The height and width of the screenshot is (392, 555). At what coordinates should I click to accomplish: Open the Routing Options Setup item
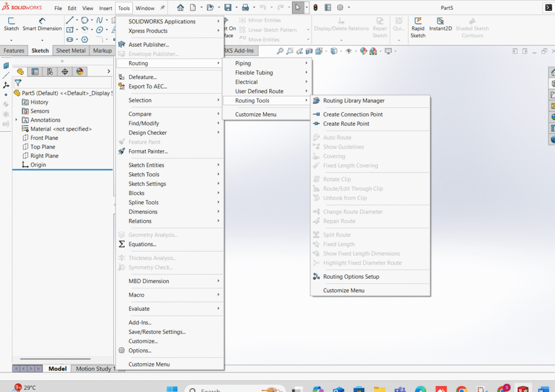click(x=351, y=277)
